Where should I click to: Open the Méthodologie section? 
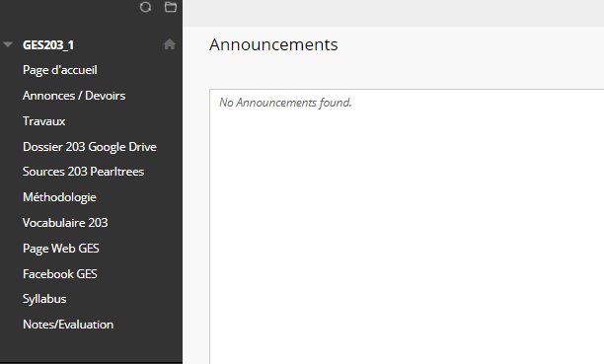coord(59,197)
